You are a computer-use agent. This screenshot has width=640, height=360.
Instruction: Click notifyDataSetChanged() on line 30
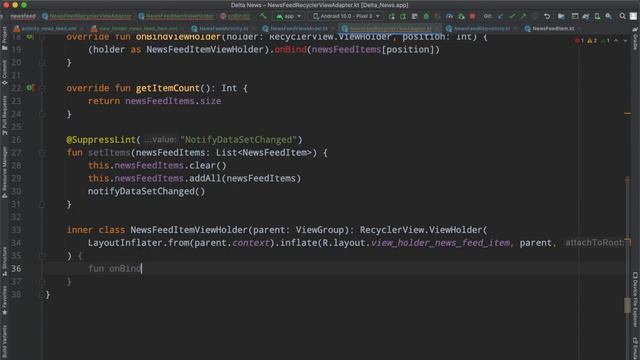[147, 191]
